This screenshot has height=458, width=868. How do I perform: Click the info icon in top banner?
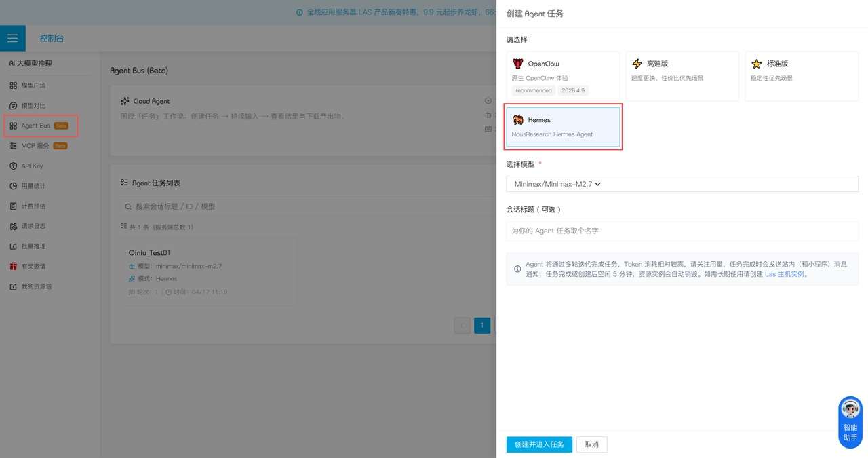point(300,12)
